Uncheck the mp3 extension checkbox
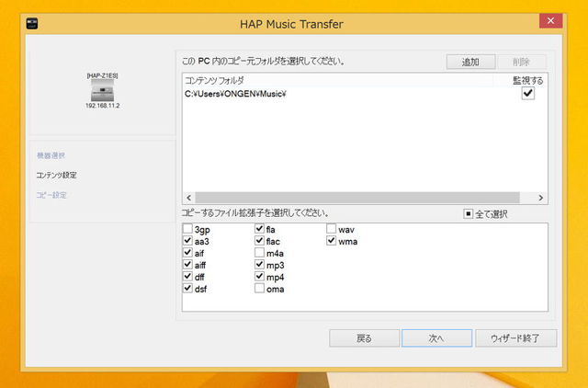588x388 pixels. pyautogui.click(x=259, y=265)
